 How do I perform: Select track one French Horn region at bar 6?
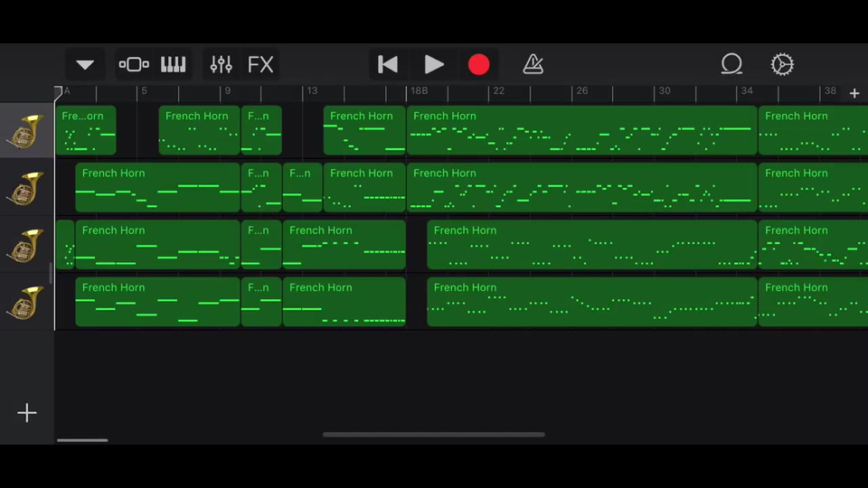click(x=199, y=130)
